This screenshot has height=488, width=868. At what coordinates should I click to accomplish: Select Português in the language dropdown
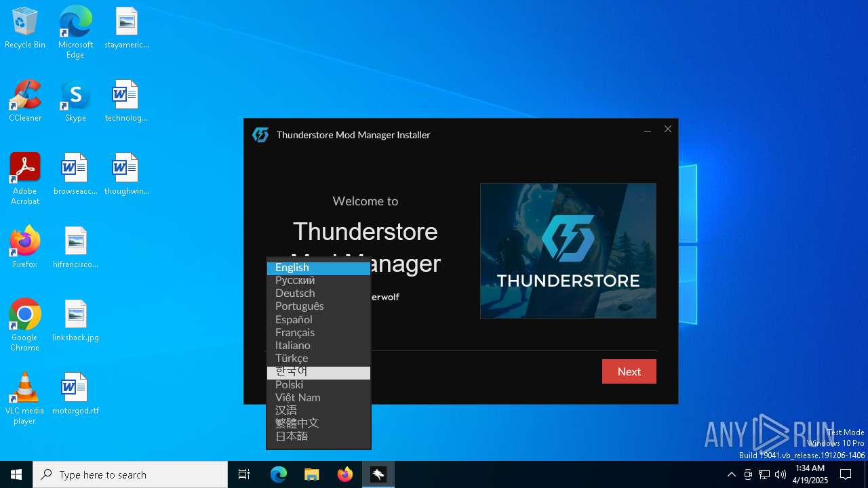319,306
